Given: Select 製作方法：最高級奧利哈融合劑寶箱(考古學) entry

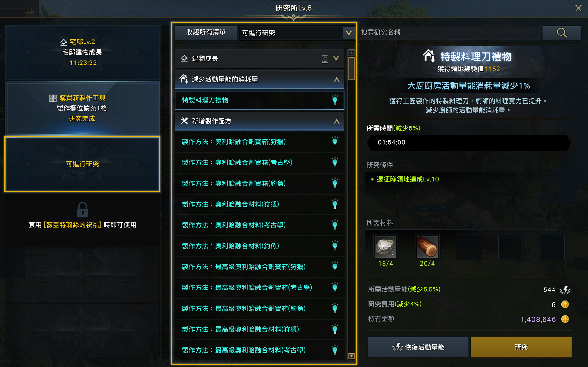Looking at the screenshot, I should coord(259,288).
